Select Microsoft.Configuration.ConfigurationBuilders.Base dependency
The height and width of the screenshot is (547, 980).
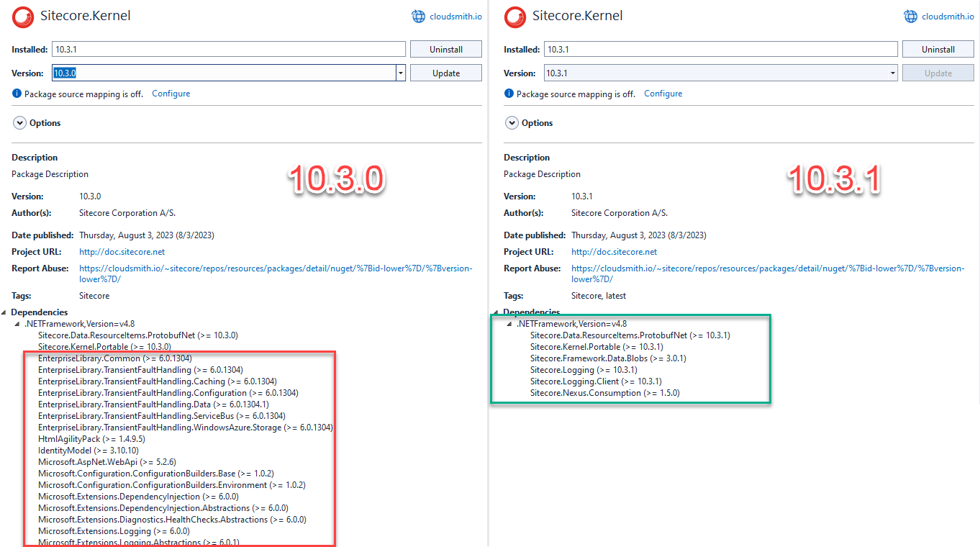click(156, 474)
